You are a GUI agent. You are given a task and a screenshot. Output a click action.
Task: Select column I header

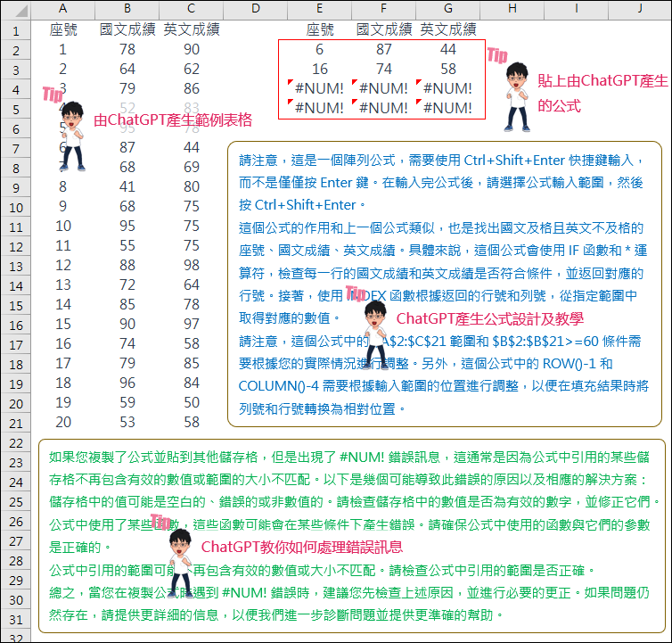pyautogui.click(x=576, y=9)
